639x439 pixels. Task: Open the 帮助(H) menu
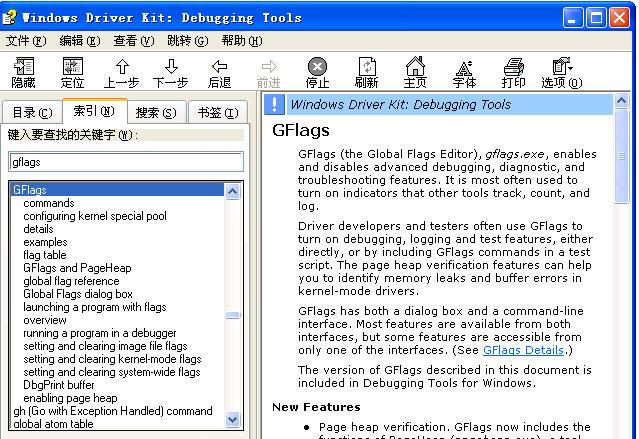(x=242, y=41)
